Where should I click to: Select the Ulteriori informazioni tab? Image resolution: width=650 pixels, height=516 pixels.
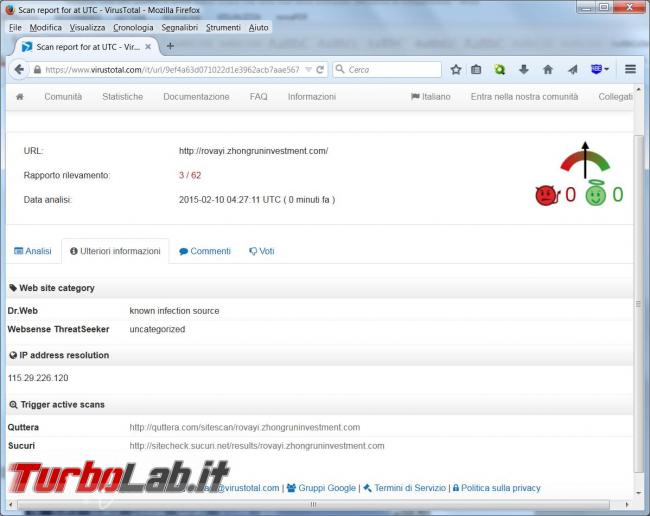[115, 251]
